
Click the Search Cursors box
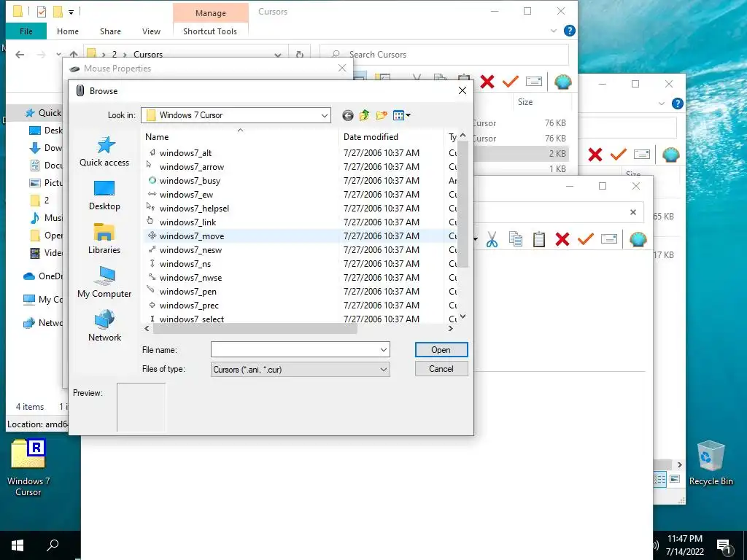click(x=444, y=55)
